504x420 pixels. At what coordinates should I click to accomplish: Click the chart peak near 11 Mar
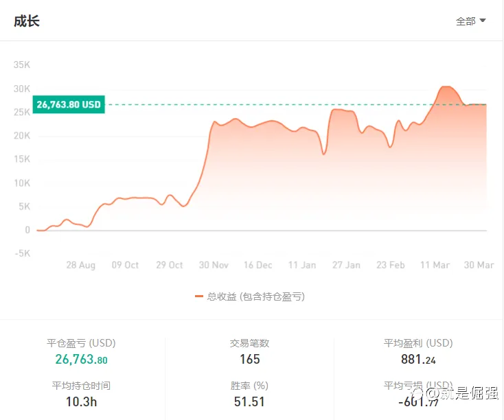tap(445, 87)
